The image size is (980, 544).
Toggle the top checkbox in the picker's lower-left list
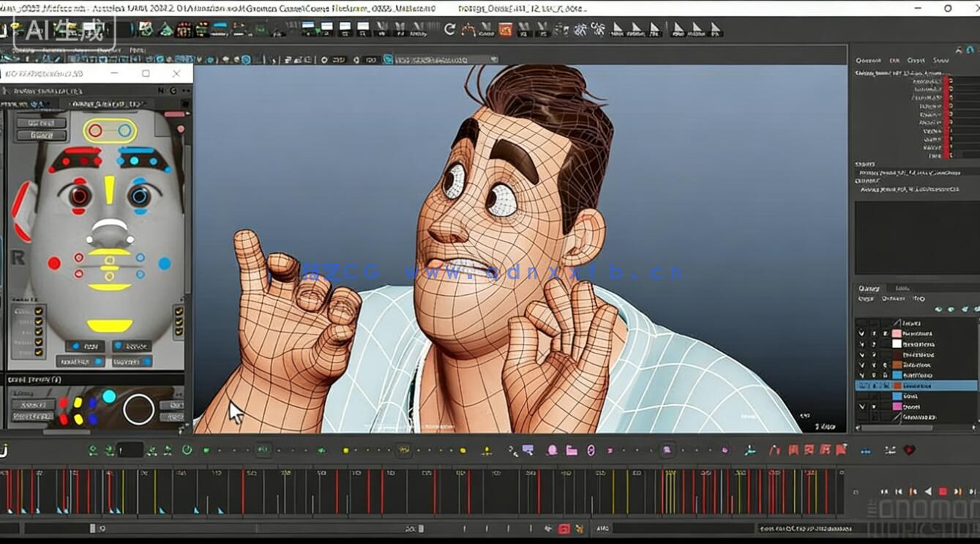point(39,311)
